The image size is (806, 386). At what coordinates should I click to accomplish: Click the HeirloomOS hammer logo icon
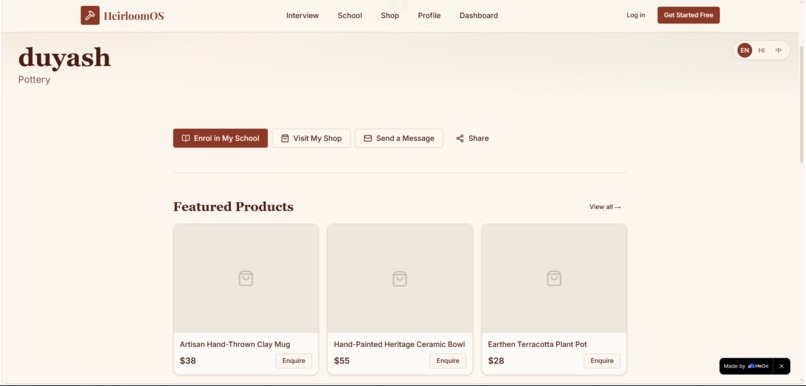pos(90,15)
